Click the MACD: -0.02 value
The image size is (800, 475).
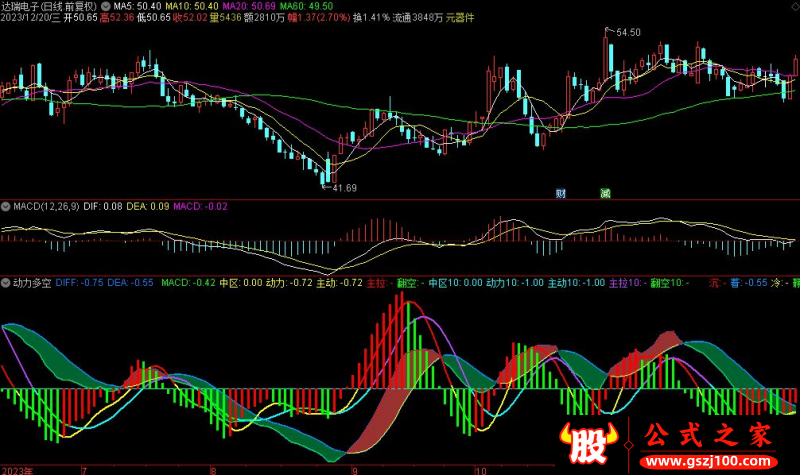pyautogui.click(x=200, y=207)
